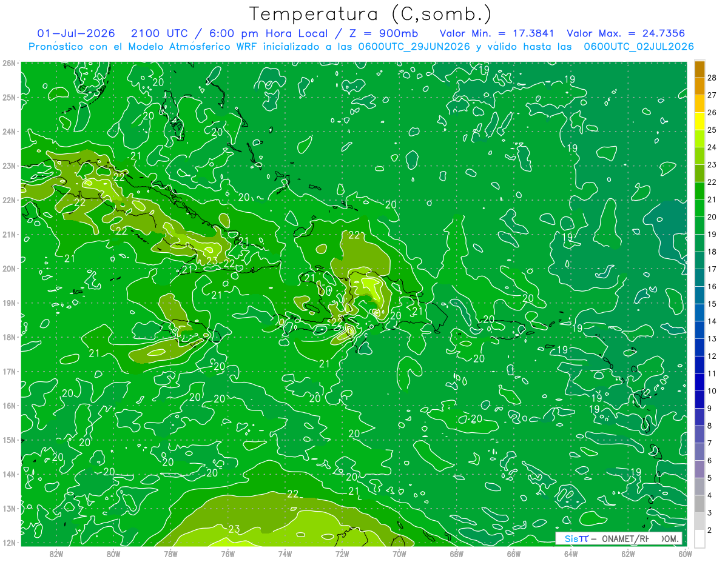Screen dimensions: 728x562
Task: Click the "64W" longitude axis label
Action: pos(570,553)
